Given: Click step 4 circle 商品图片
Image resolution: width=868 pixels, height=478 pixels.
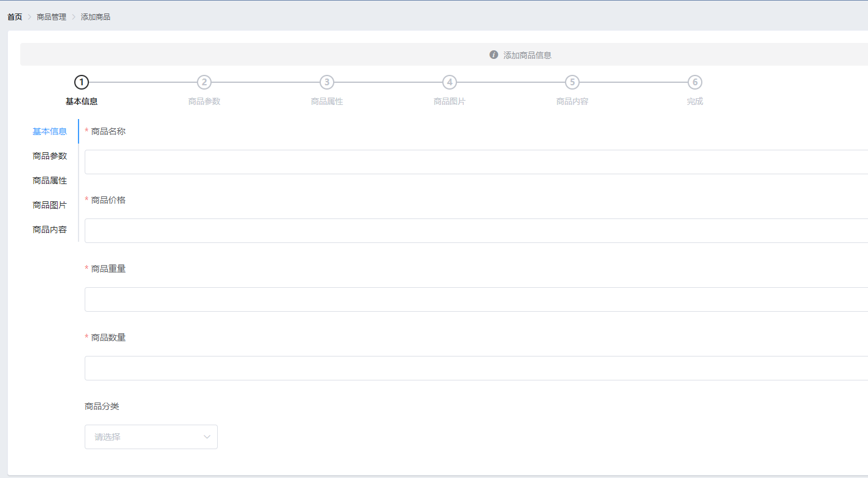Looking at the screenshot, I should (450, 82).
